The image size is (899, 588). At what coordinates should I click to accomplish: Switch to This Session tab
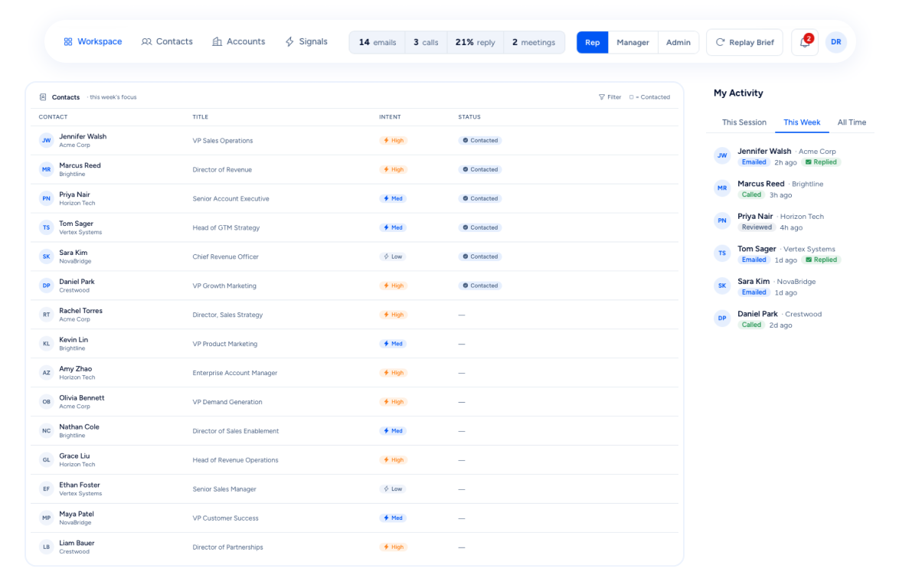click(744, 122)
